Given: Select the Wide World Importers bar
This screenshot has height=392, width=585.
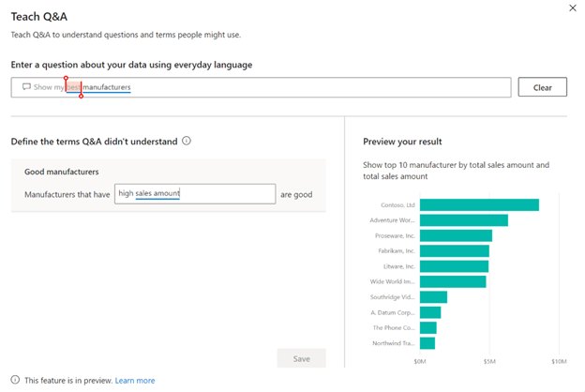Looking at the screenshot, I should (453, 281).
